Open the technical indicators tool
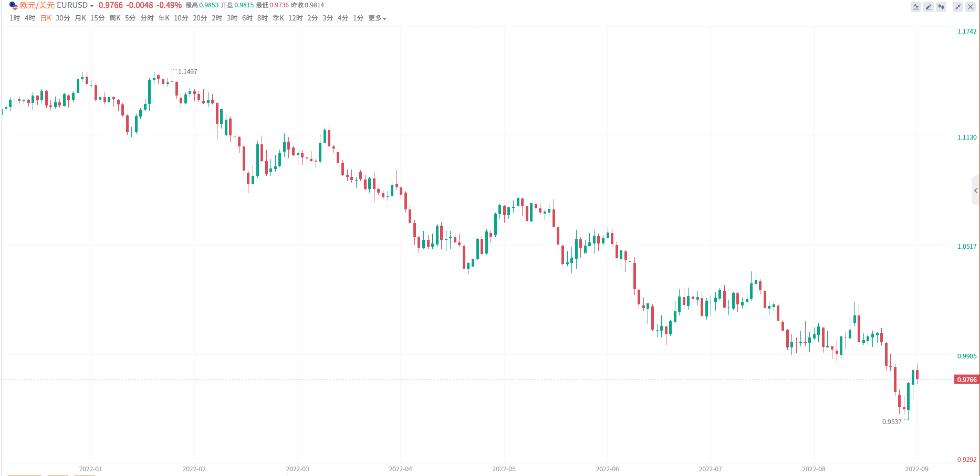The height and width of the screenshot is (476, 980). click(916, 7)
